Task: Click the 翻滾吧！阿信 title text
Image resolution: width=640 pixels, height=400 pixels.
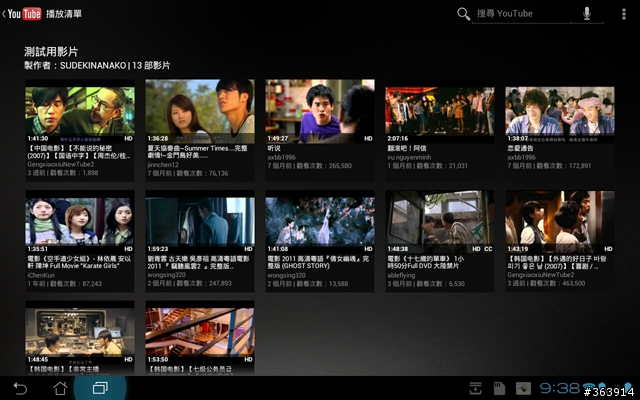Action: [x=407, y=148]
